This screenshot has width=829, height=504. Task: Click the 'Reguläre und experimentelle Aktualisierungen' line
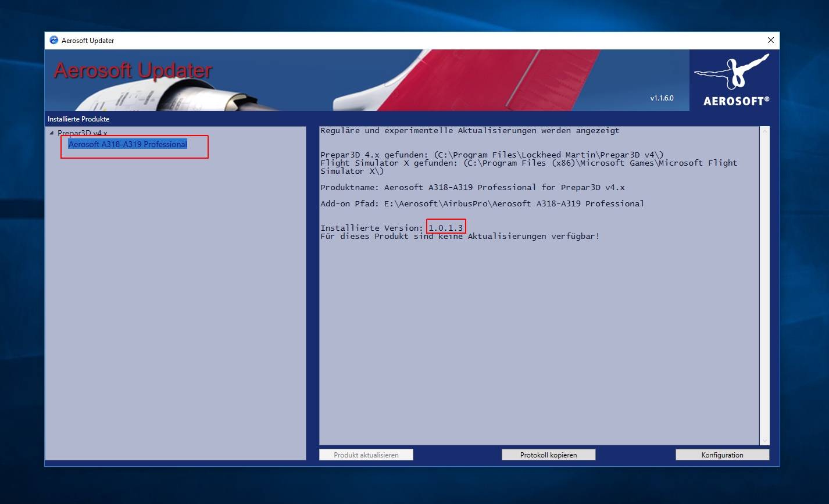470,130
